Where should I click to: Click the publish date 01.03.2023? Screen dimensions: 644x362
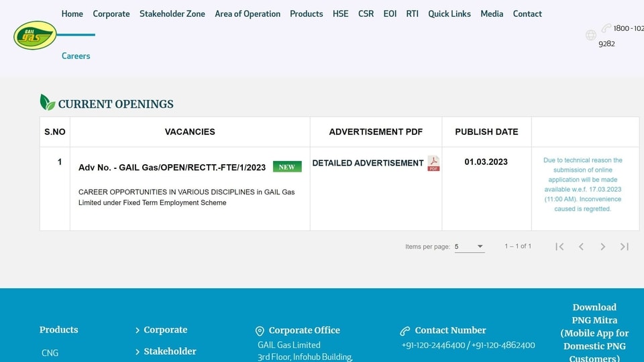coord(486,162)
